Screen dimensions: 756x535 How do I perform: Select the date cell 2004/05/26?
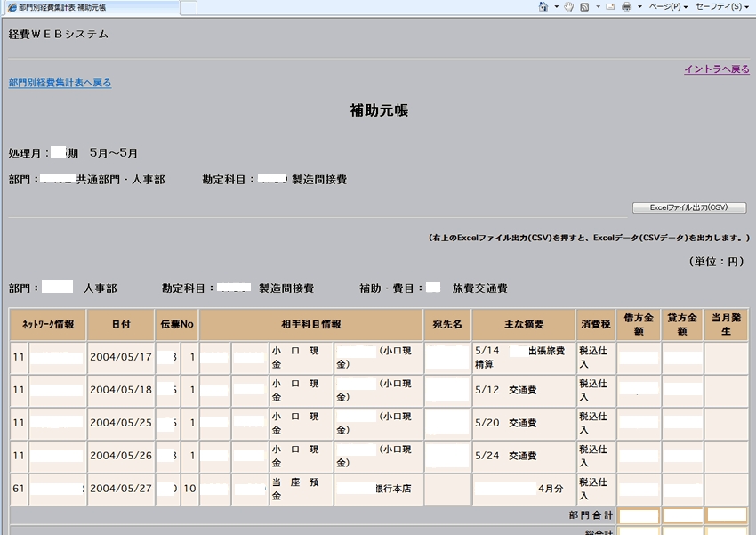click(121, 456)
